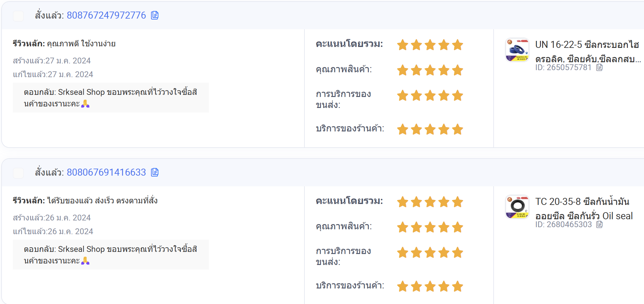
Task: Copy product ID 2650575781
Action: (599, 67)
